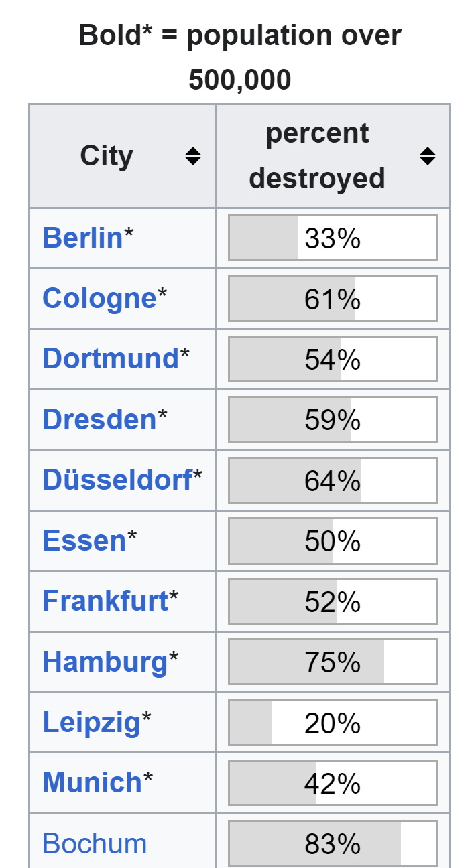Follow the Dortmund link

point(111,358)
